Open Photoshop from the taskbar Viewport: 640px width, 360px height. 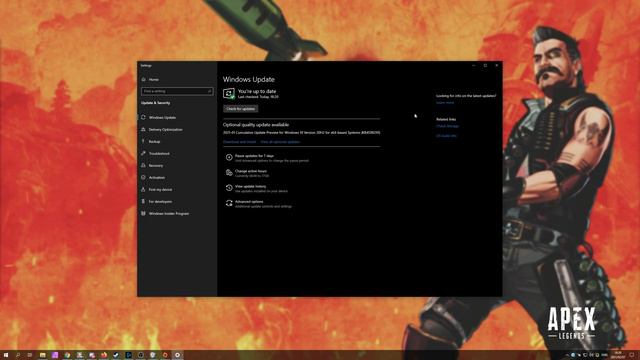coord(129,355)
